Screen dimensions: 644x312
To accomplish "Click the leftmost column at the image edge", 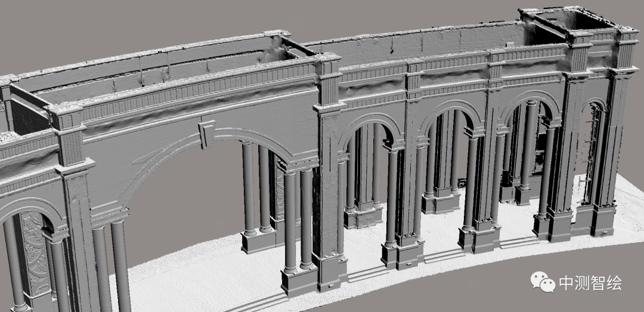I will click(13, 262).
